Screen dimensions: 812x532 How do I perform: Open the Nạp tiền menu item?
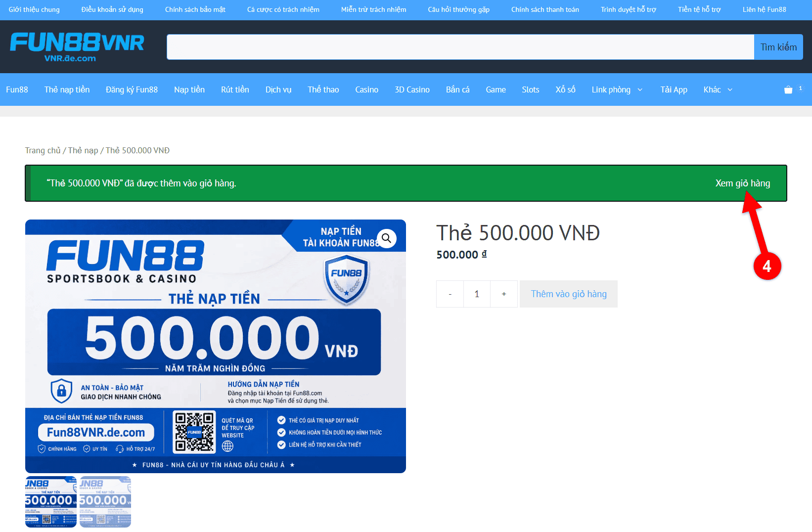click(x=189, y=89)
